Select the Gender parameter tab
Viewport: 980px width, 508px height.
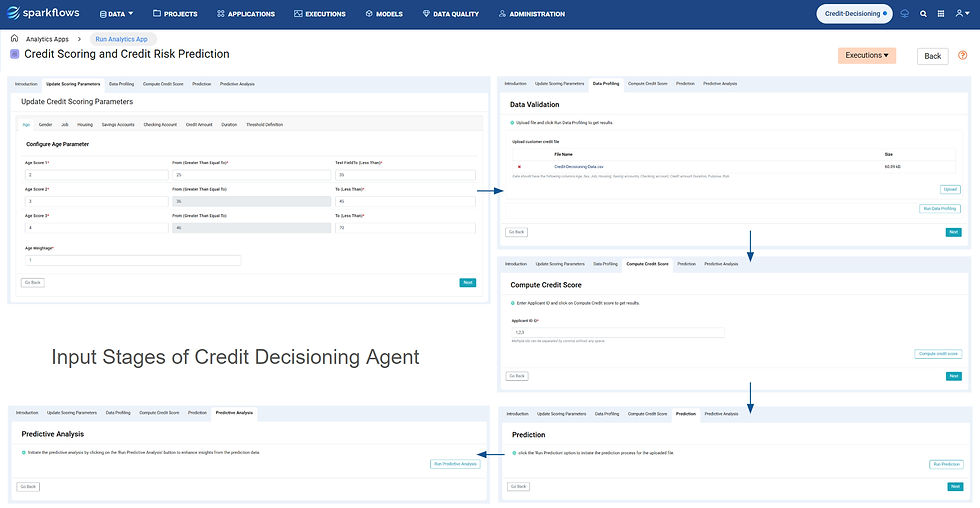(46, 124)
